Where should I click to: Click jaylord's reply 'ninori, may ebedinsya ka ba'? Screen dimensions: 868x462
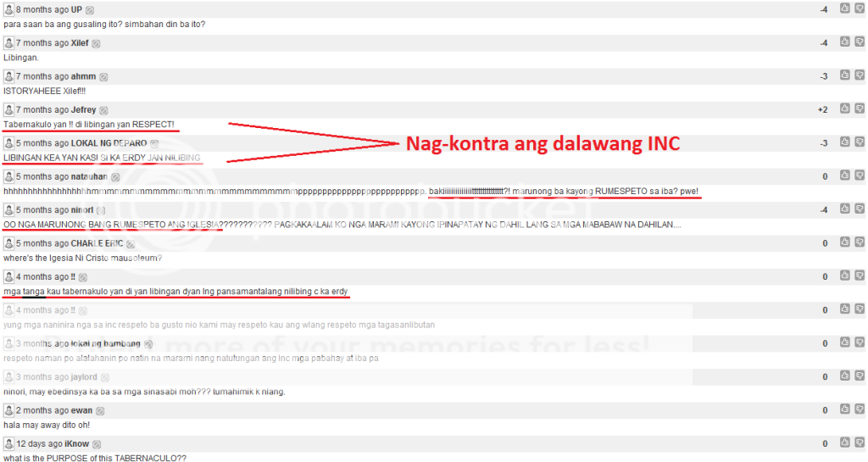click(144, 392)
